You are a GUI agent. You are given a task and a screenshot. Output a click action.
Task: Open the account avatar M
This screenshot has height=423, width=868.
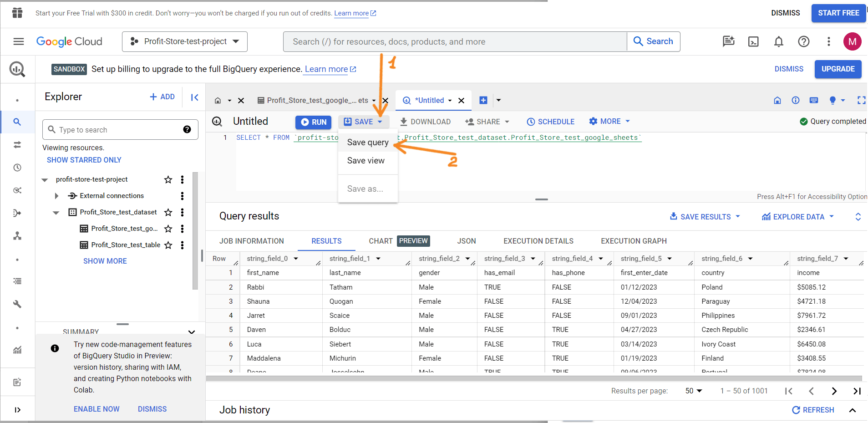(853, 41)
